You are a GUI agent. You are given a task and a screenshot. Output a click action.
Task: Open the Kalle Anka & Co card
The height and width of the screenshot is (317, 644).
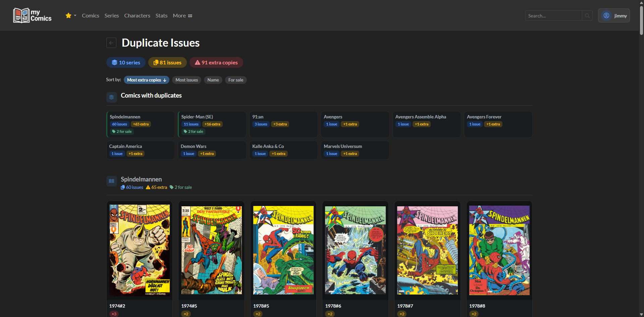[283, 150]
